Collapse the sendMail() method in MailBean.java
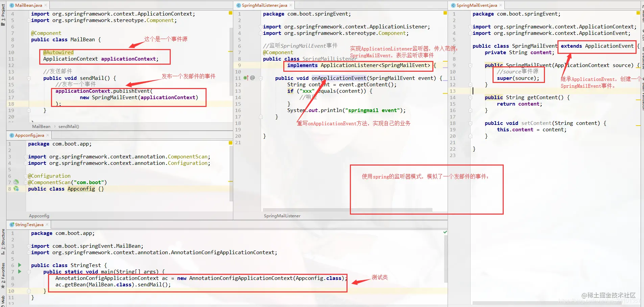 [x=29, y=78]
